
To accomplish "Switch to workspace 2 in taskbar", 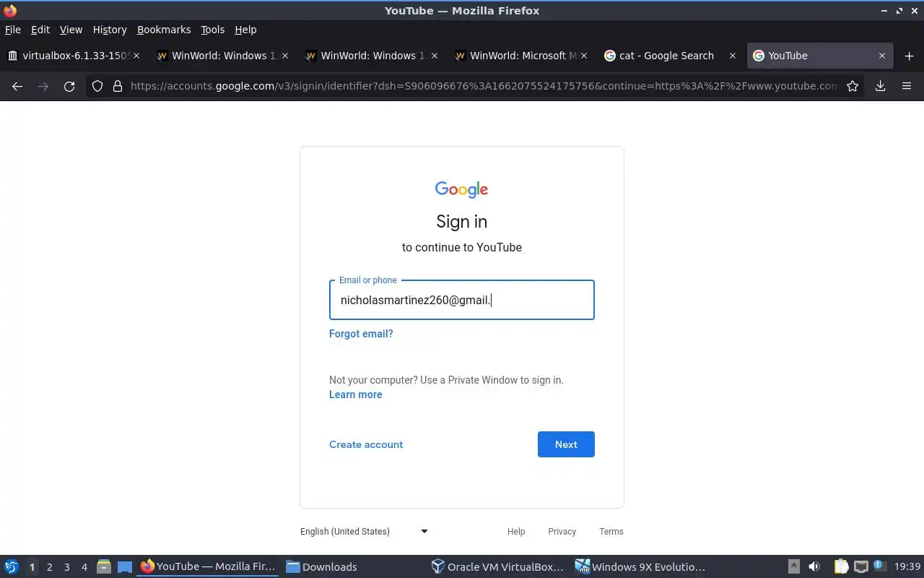I will pyautogui.click(x=49, y=567).
